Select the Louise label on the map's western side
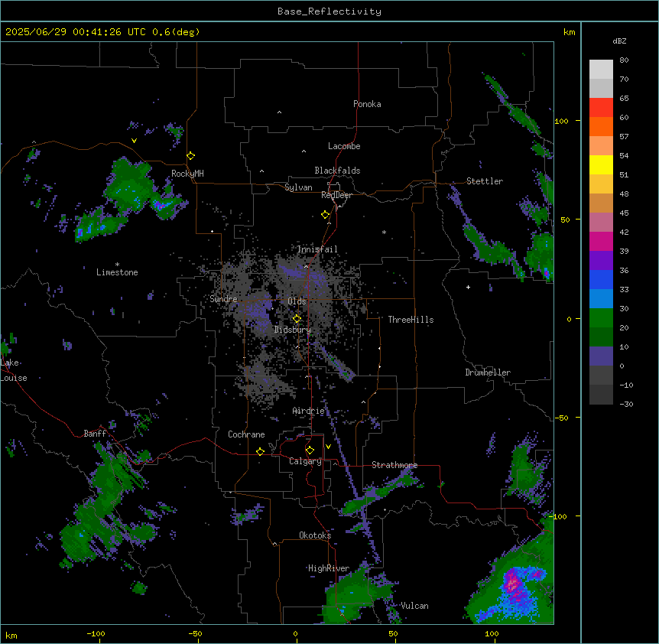659x644 pixels. (14, 378)
